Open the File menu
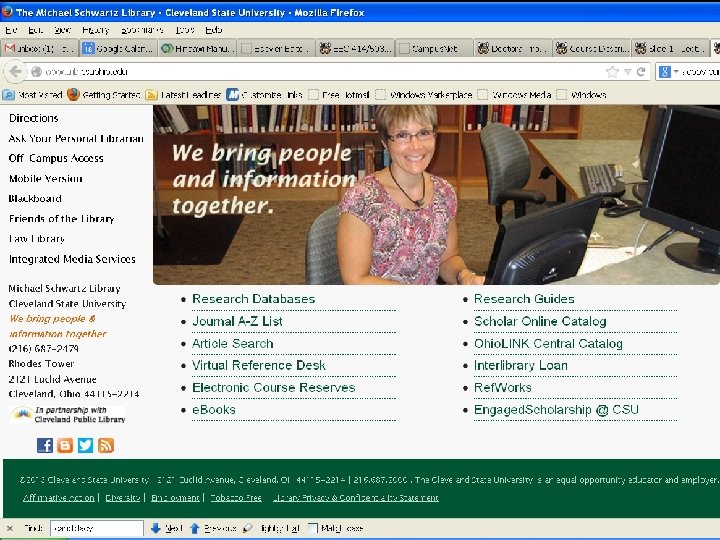This screenshot has height=540, width=720. [x=11, y=30]
